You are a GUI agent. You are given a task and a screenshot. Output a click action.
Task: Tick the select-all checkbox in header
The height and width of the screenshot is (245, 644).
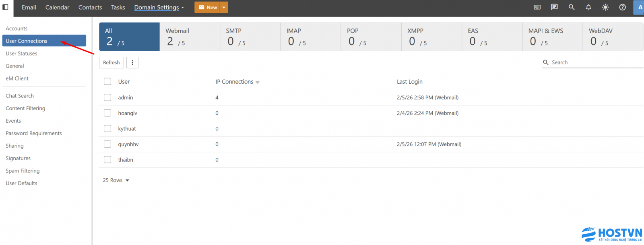pyautogui.click(x=107, y=81)
